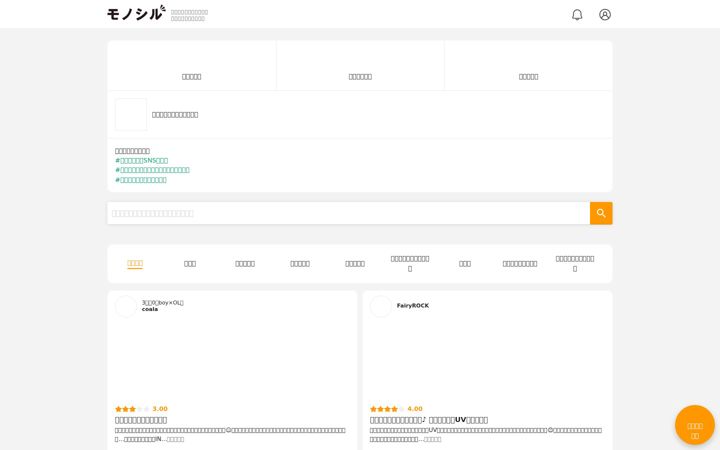Click coala's round avatar image
The image size is (720, 450).
click(x=126, y=306)
